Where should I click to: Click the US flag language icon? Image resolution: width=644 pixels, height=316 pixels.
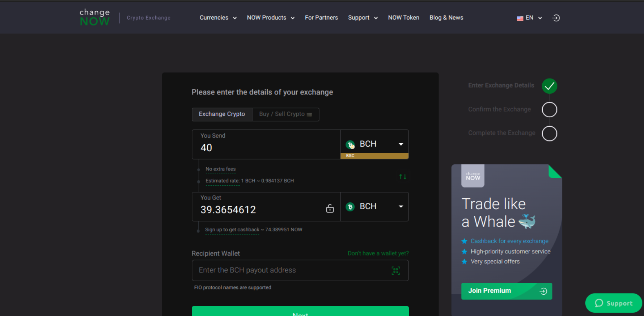[520, 18]
